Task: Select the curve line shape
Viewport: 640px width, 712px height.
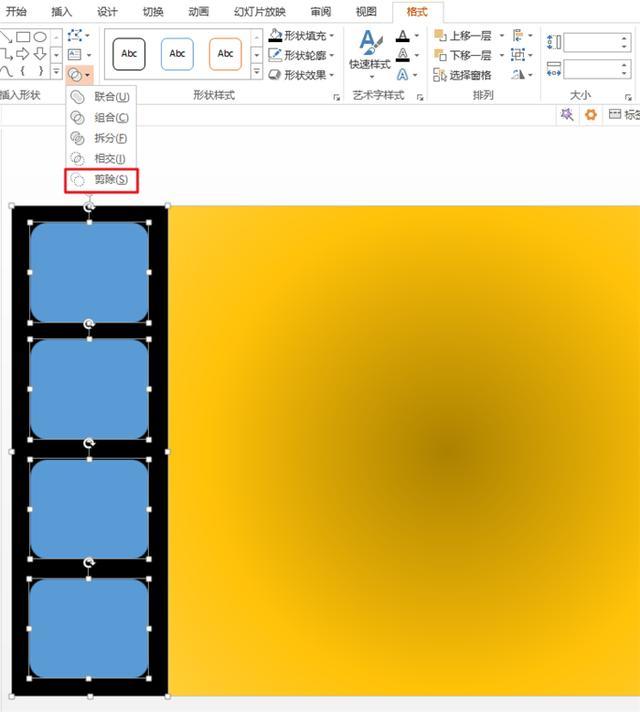Action: (x=6, y=71)
